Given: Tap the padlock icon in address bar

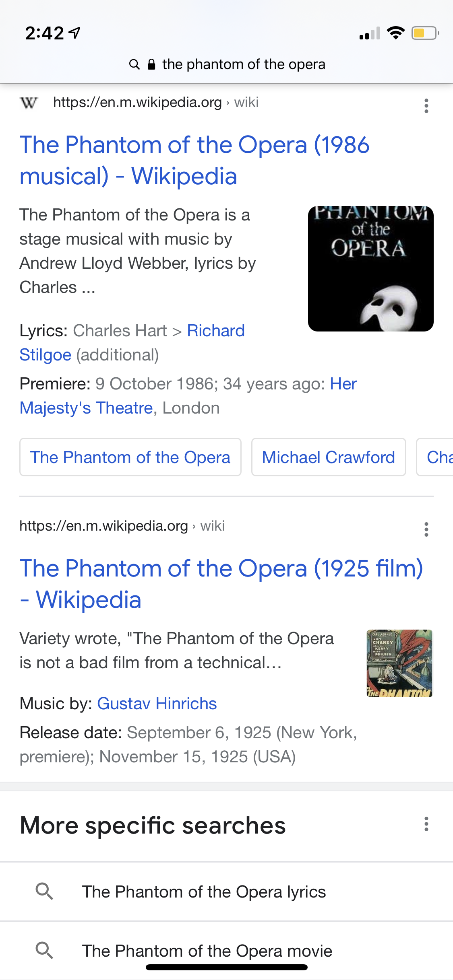Looking at the screenshot, I should click(151, 64).
